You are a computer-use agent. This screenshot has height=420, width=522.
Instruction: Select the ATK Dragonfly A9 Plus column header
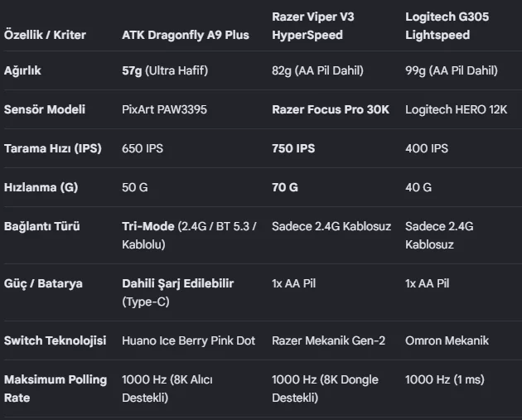coord(186,35)
